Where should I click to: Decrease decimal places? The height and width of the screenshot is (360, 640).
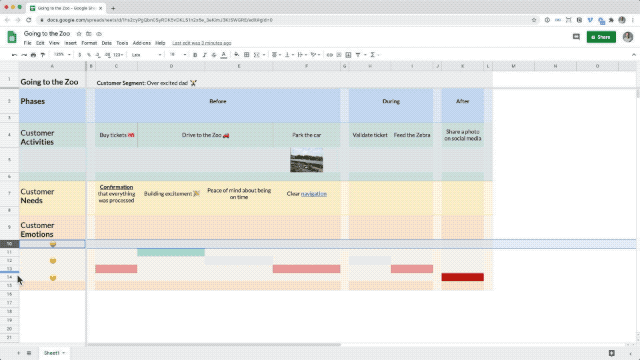(x=98, y=55)
